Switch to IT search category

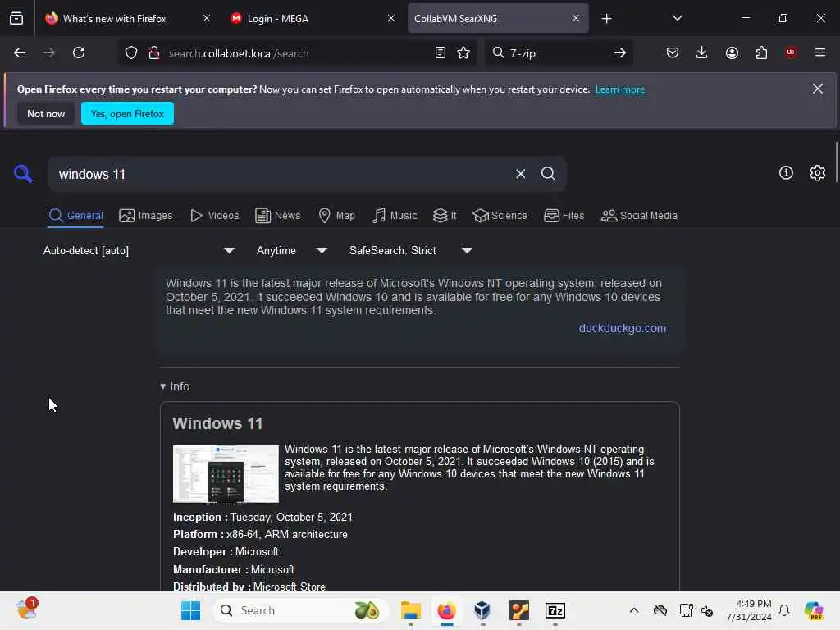pyautogui.click(x=445, y=216)
